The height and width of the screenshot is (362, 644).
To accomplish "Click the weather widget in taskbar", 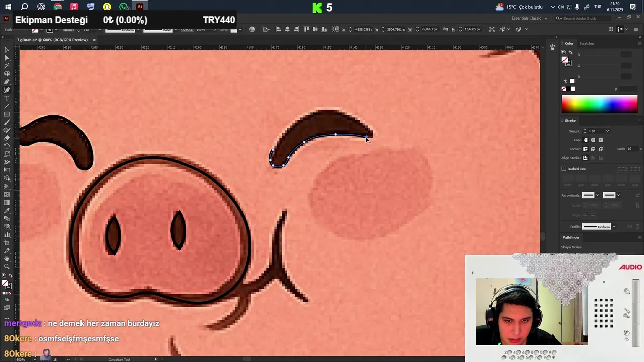I will [519, 7].
